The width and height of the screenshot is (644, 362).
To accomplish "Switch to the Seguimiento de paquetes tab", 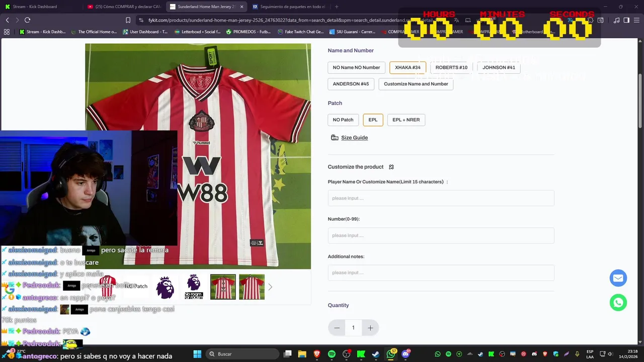I will 290,7.
